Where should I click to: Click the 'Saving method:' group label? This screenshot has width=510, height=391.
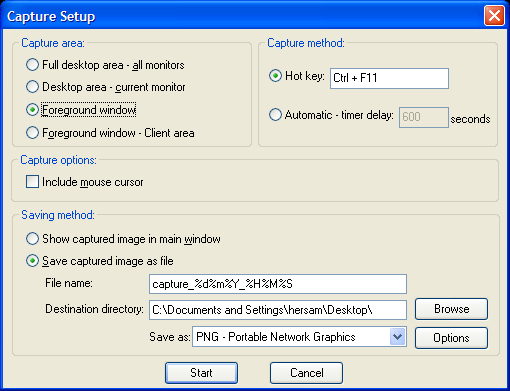click(58, 215)
